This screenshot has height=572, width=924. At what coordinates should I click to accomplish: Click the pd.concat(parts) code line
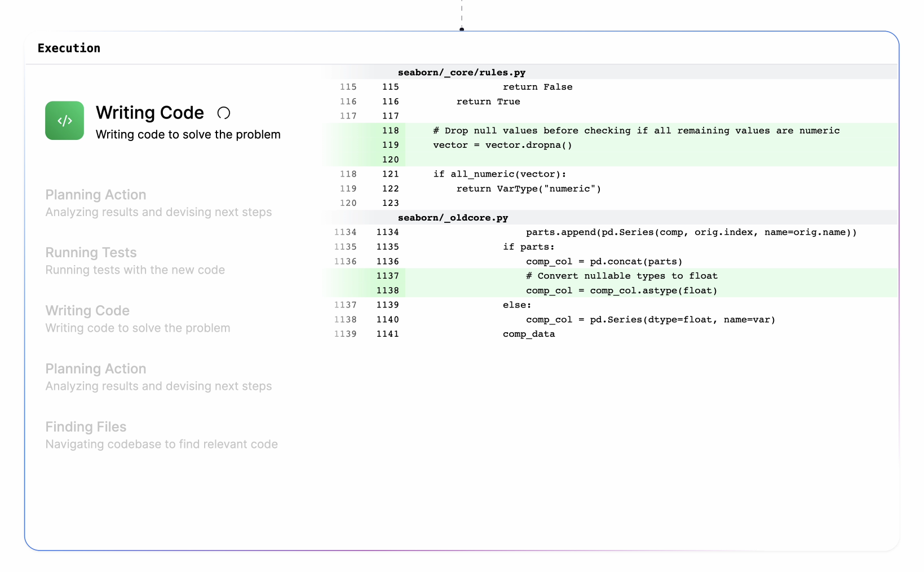point(604,261)
